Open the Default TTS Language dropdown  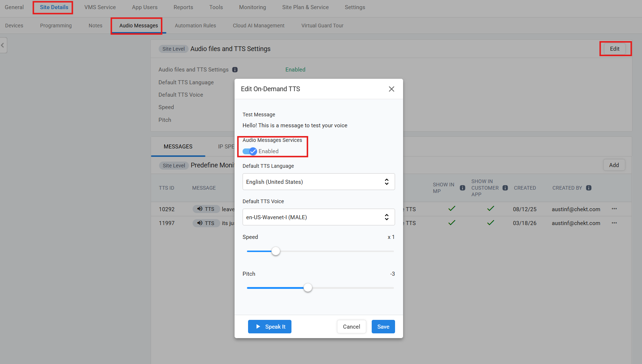click(318, 182)
